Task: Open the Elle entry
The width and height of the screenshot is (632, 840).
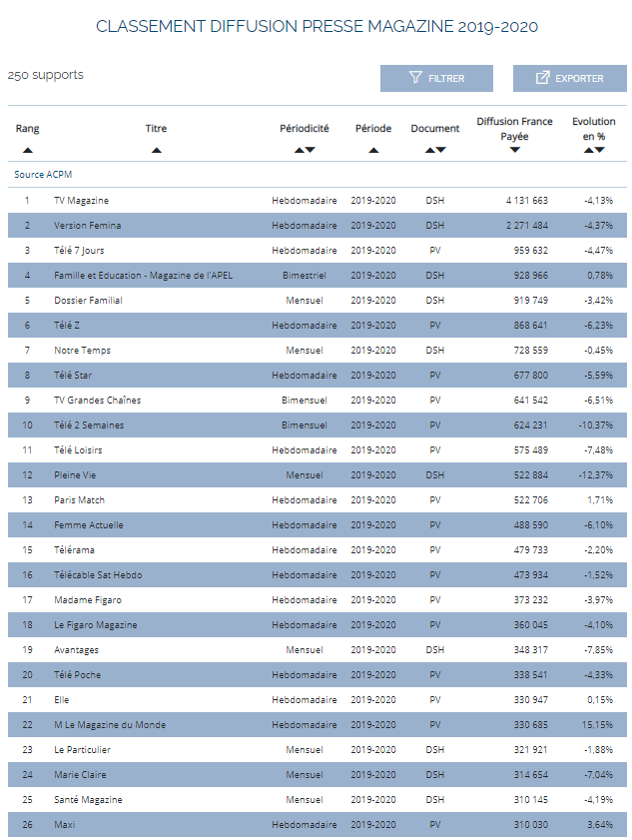Action: tap(62, 700)
